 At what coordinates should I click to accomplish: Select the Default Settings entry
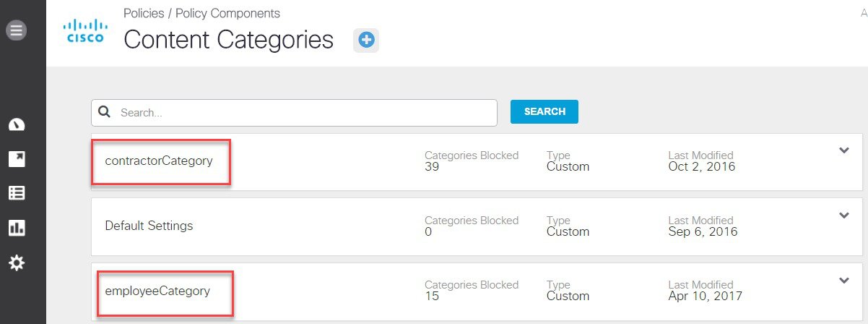pyautogui.click(x=149, y=226)
